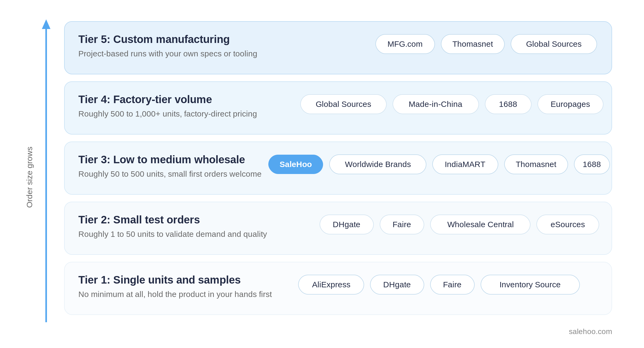644x348 pixels.
Task: Select the Thomasnet pill in Tier 5
Action: point(473,44)
